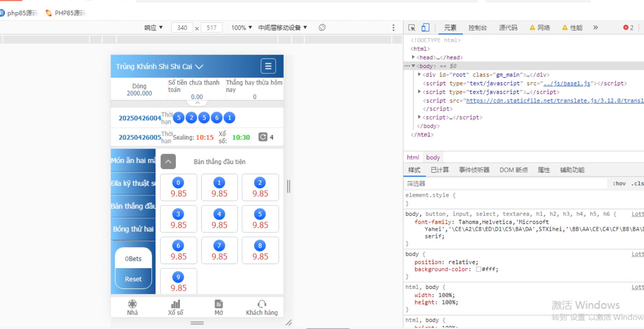Open the device toolbar three-dot menu
The image size is (644, 329).
point(394,28)
